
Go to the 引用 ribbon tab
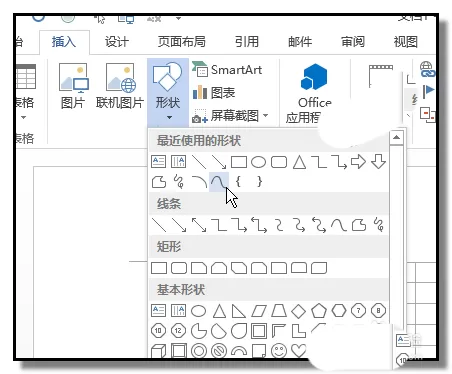pyautogui.click(x=247, y=42)
